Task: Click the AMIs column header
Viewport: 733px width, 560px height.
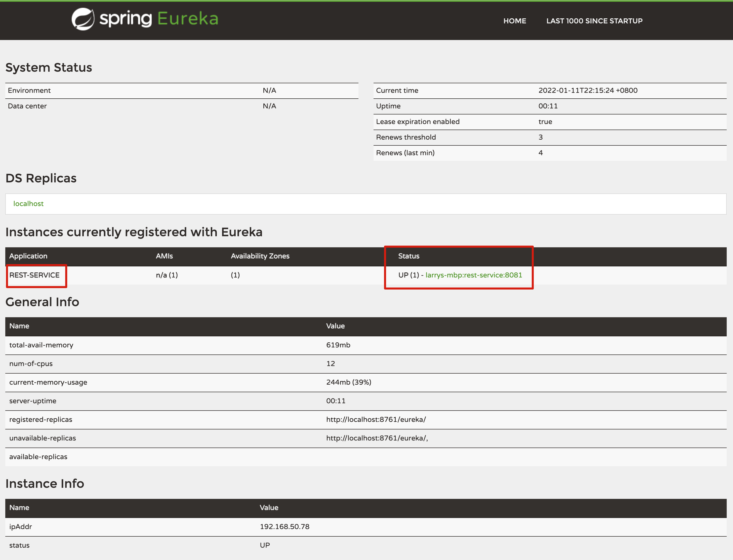Action: tap(164, 256)
